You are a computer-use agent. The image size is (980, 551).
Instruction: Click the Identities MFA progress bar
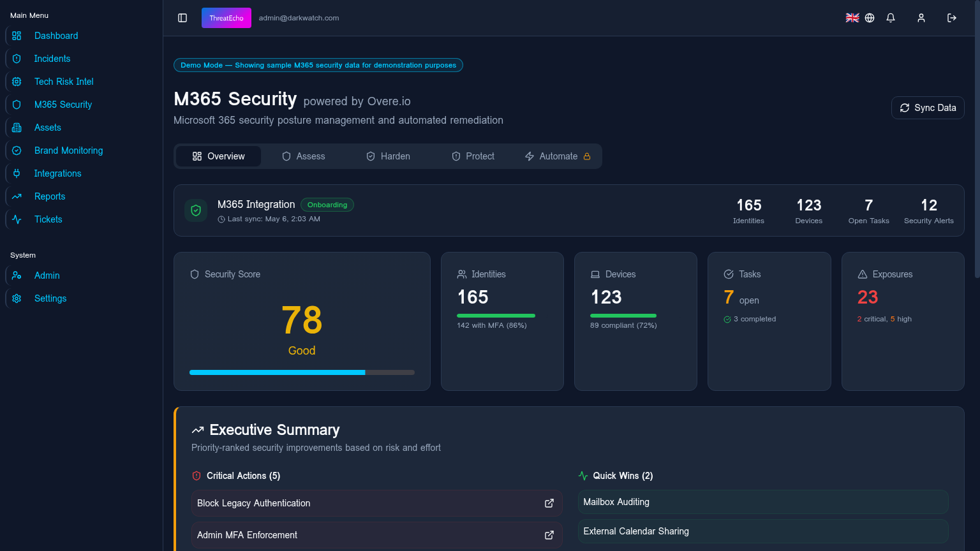(496, 316)
